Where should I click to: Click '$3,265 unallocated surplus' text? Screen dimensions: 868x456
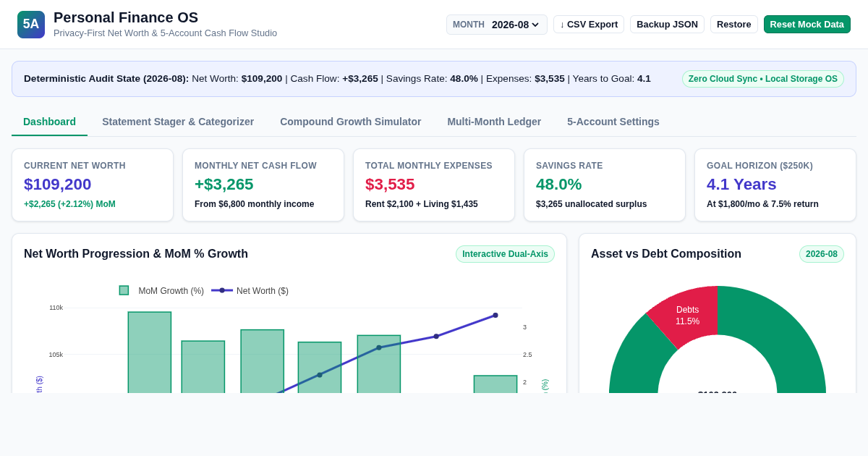click(592, 204)
